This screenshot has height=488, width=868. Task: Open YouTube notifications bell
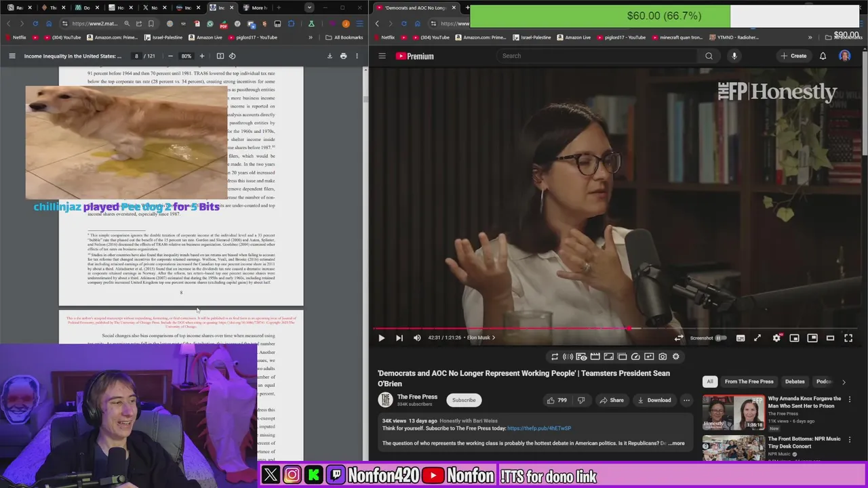(823, 56)
